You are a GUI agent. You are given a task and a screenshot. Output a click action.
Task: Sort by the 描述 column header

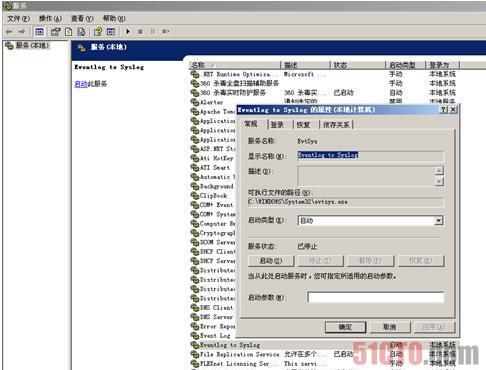coord(305,65)
